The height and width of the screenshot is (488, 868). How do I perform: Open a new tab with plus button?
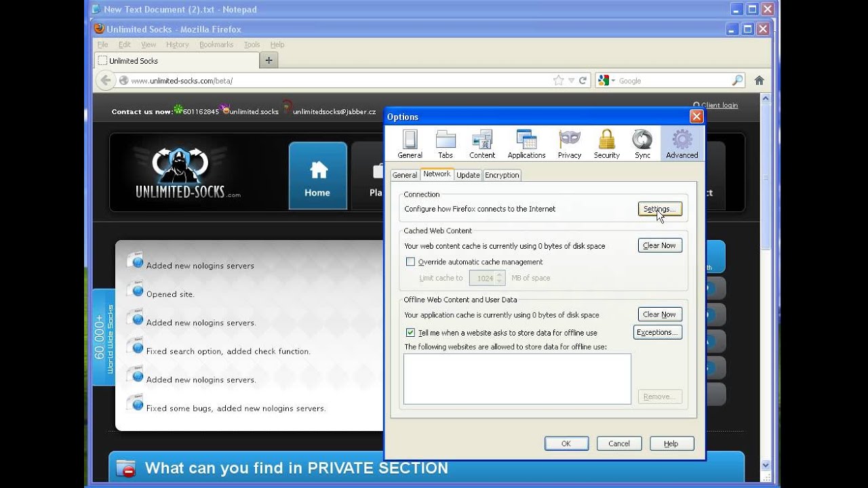[269, 60]
